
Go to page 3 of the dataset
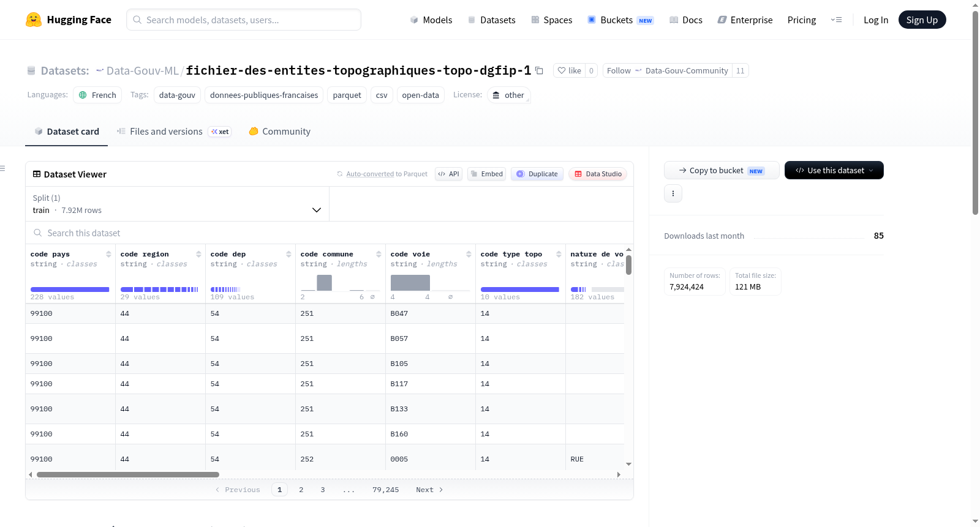click(x=323, y=490)
